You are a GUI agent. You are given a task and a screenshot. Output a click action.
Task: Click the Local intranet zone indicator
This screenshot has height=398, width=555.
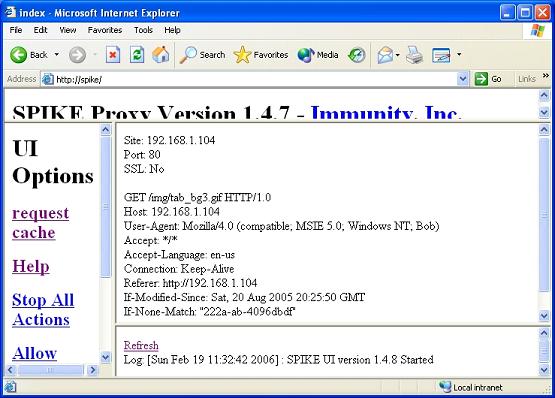pyautogui.click(x=471, y=387)
